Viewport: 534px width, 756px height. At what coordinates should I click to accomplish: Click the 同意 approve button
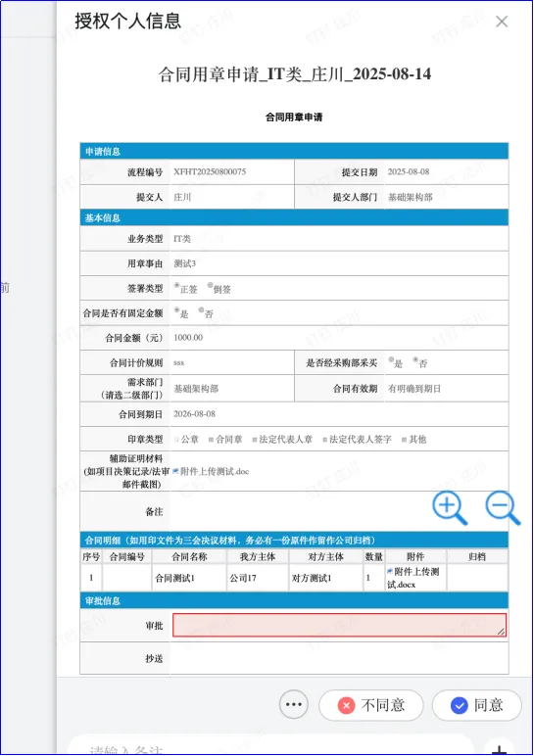click(x=476, y=705)
